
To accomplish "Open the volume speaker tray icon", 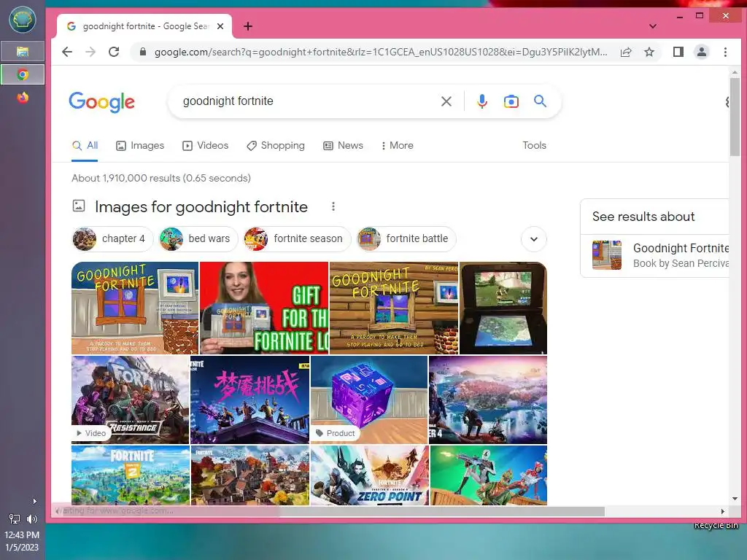I will [32, 519].
